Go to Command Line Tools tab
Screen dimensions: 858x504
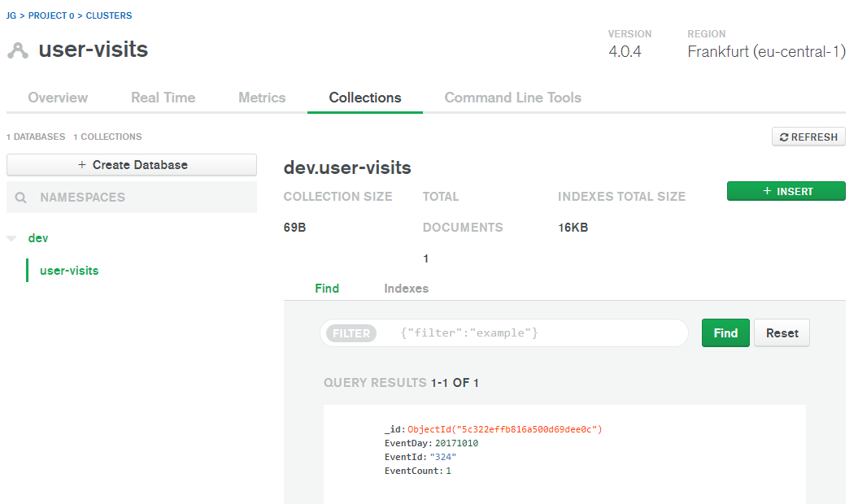click(512, 98)
